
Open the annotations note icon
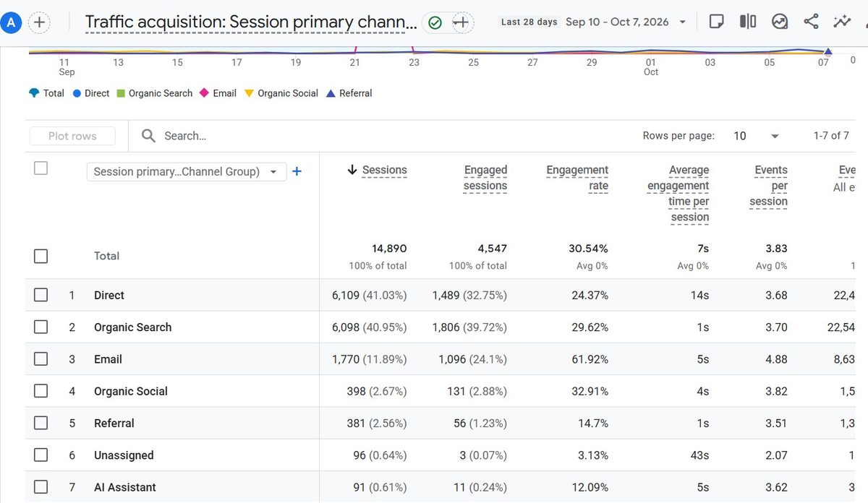click(716, 22)
